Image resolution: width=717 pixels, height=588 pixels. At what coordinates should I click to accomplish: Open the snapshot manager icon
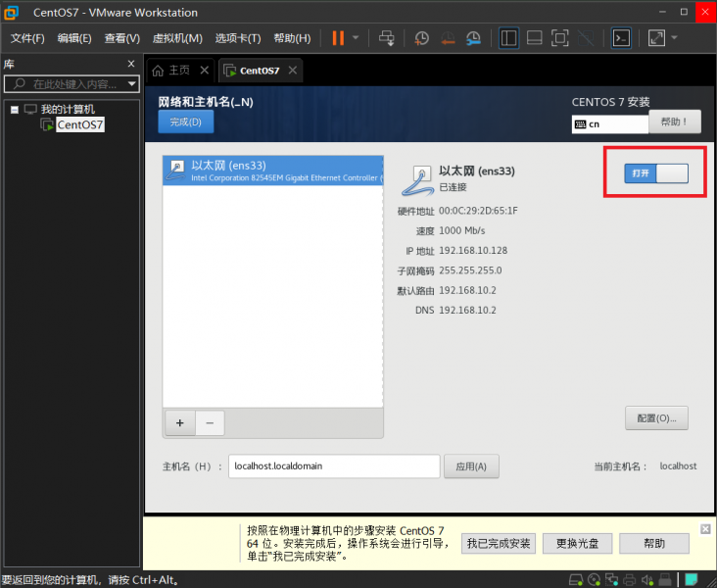click(473, 38)
